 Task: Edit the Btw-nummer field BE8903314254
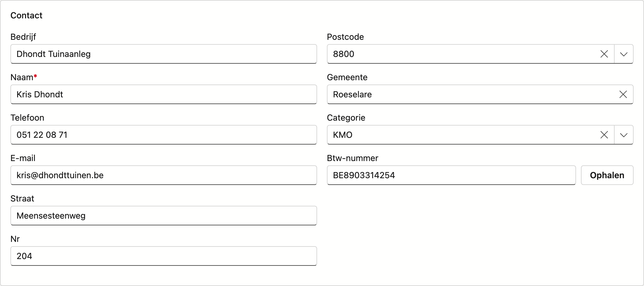[x=451, y=175]
